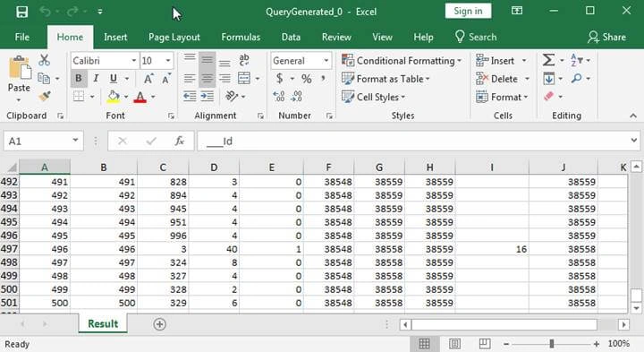Switch to the Insert tab
The width and height of the screenshot is (644, 352).
click(115, 37)
